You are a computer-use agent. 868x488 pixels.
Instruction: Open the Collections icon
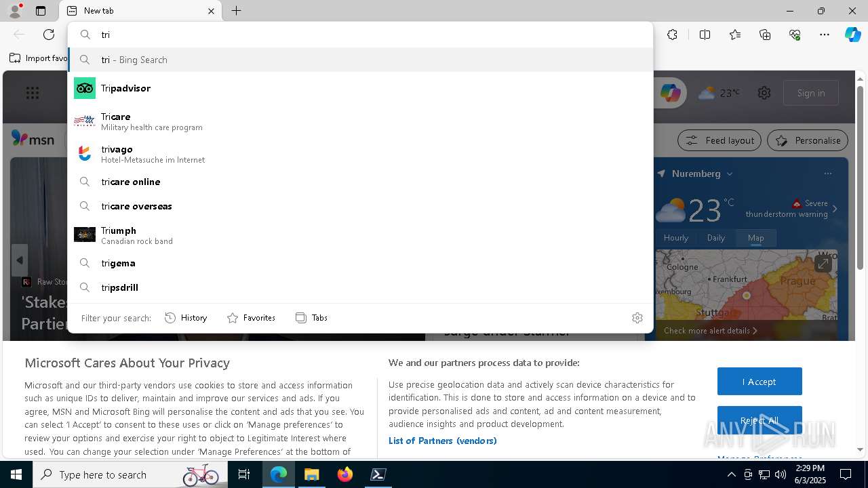(x=765, y=35)
